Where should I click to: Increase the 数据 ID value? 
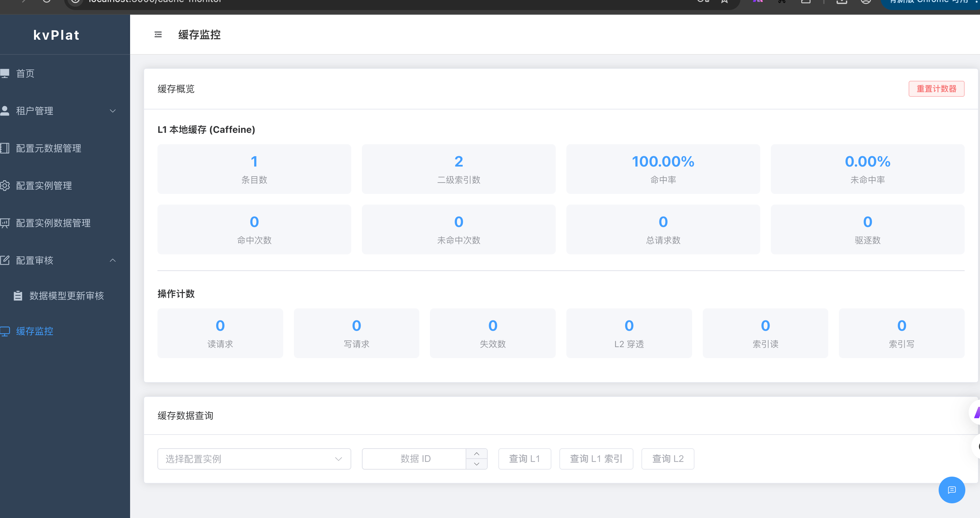point(476,454)
